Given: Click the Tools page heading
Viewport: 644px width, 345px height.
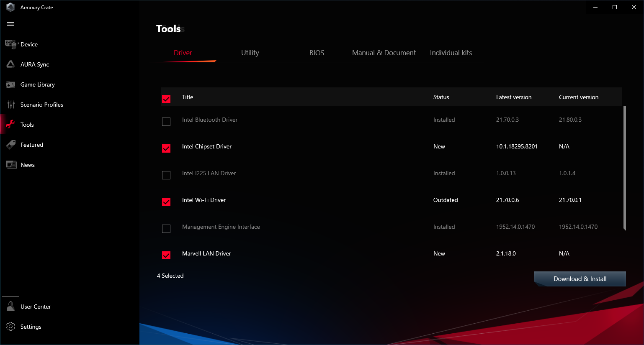Looking at the screenshot, I should tap(168, 29).
